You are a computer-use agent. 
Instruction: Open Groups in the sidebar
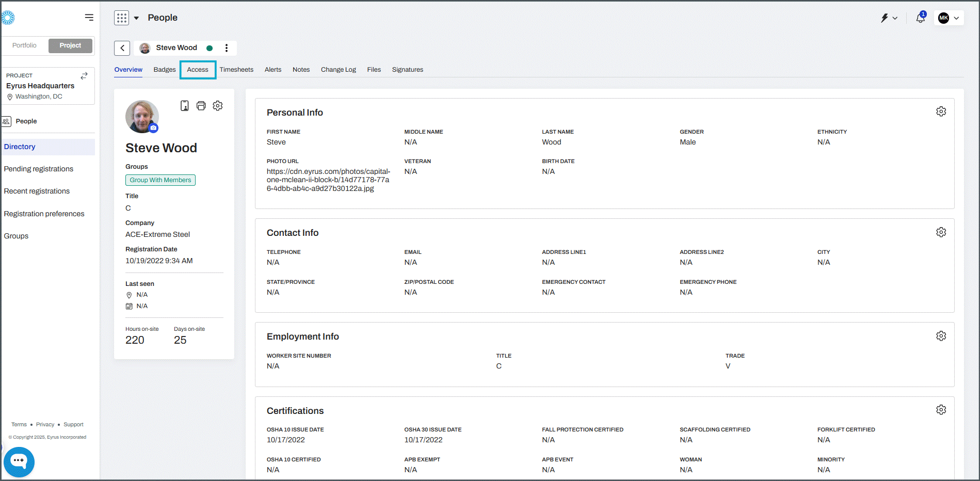tap(17, 236)
